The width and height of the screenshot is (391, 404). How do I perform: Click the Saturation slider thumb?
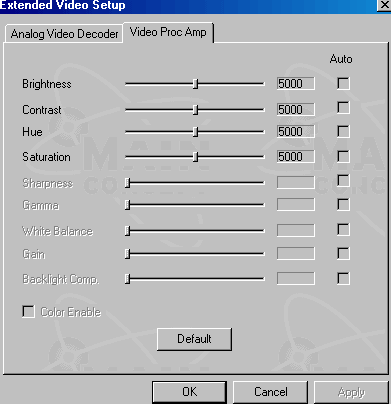point(196,157)
